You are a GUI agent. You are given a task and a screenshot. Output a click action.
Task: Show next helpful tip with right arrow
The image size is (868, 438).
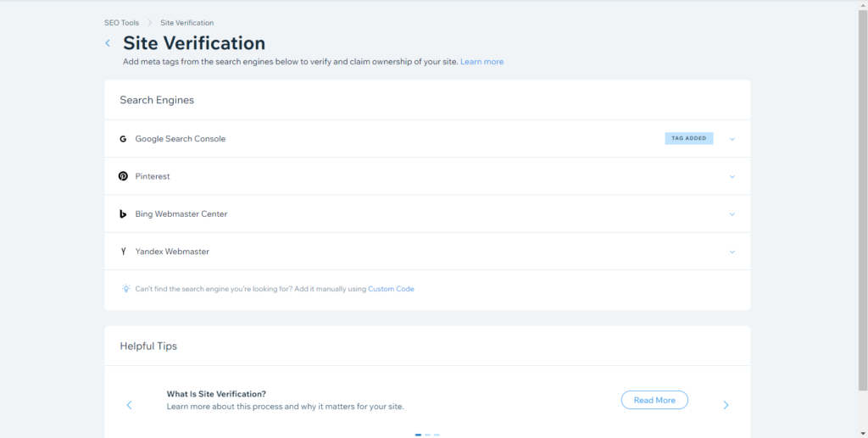(726, 405)
